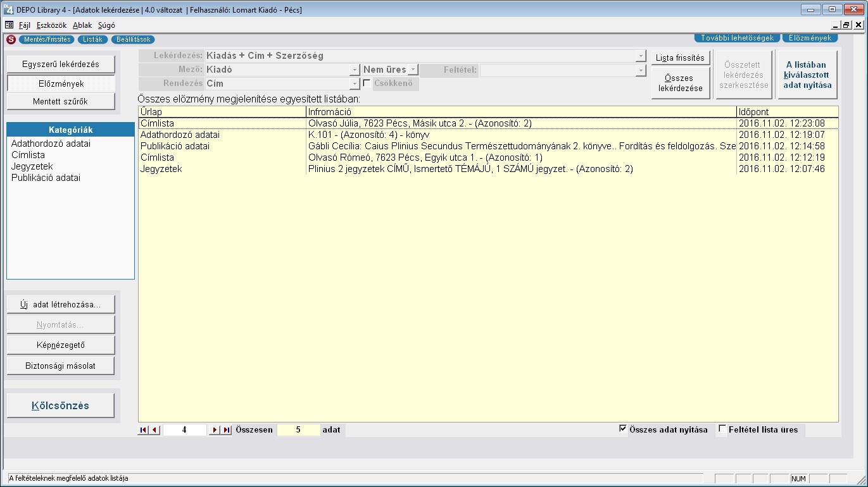Viewport: 868px width, 487px height.
Task: Go to the first record
Action: (143, 430)
